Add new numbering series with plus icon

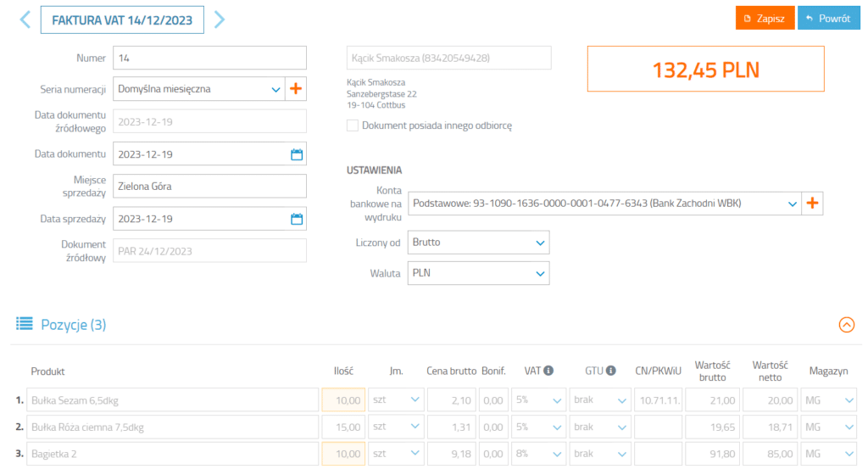tap(296, 88)
